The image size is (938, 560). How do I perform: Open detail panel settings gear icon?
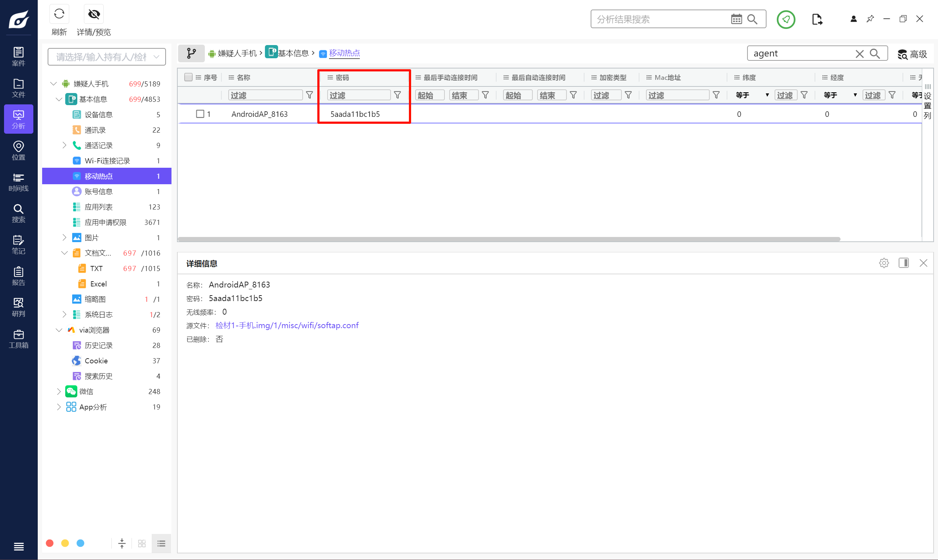point(884,263)
